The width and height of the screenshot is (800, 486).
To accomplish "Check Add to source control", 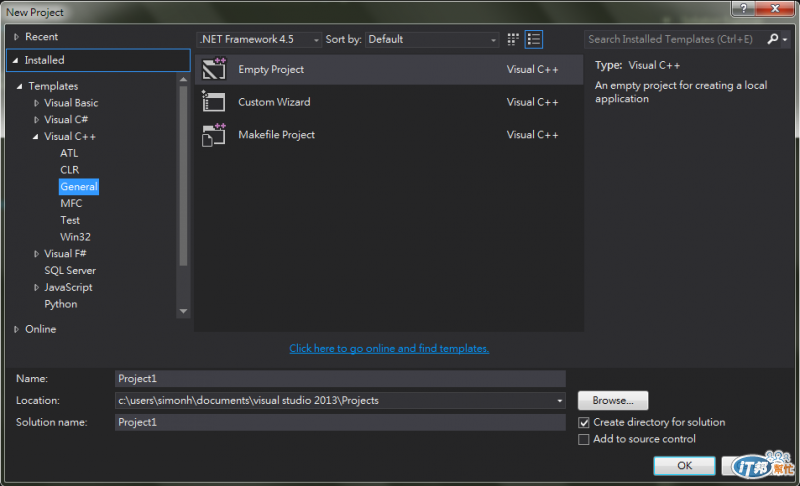I will coord(584,440).
